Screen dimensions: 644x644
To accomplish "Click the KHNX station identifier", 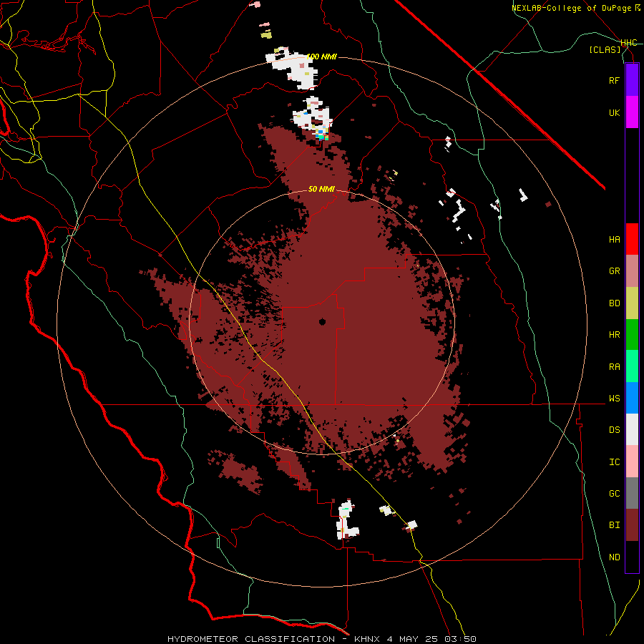I will (x=367, y=639).
